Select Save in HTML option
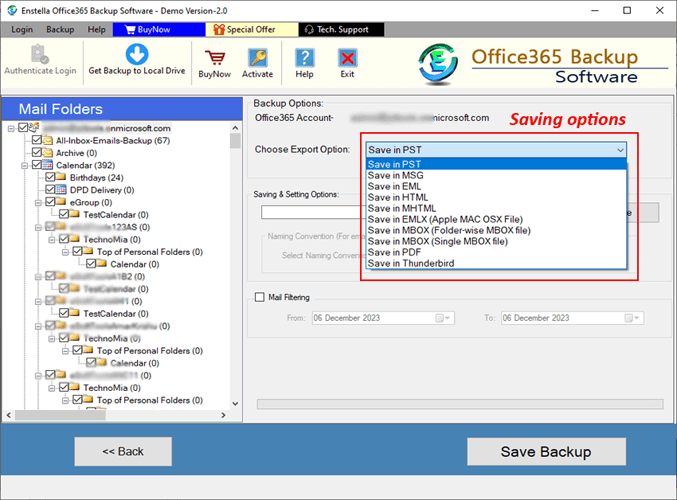This screenshot has height=500, width=677. coord(496,197)
